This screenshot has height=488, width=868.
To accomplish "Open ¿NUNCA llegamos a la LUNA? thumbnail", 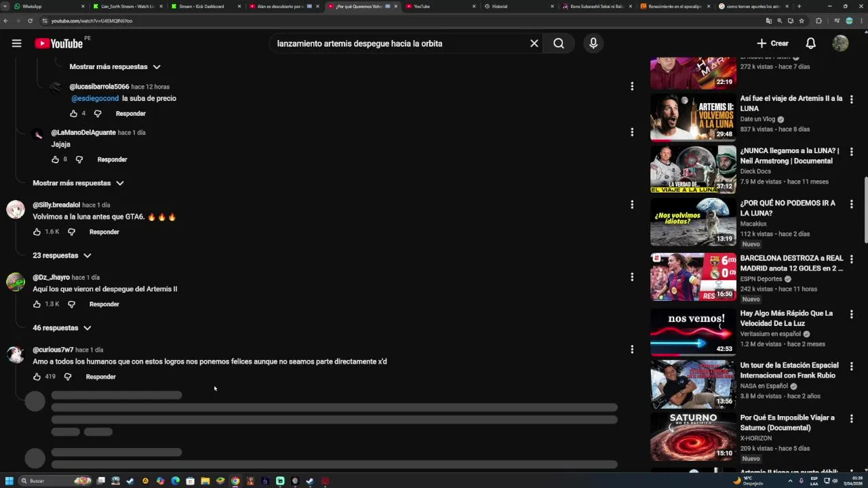I will (693, 169).
